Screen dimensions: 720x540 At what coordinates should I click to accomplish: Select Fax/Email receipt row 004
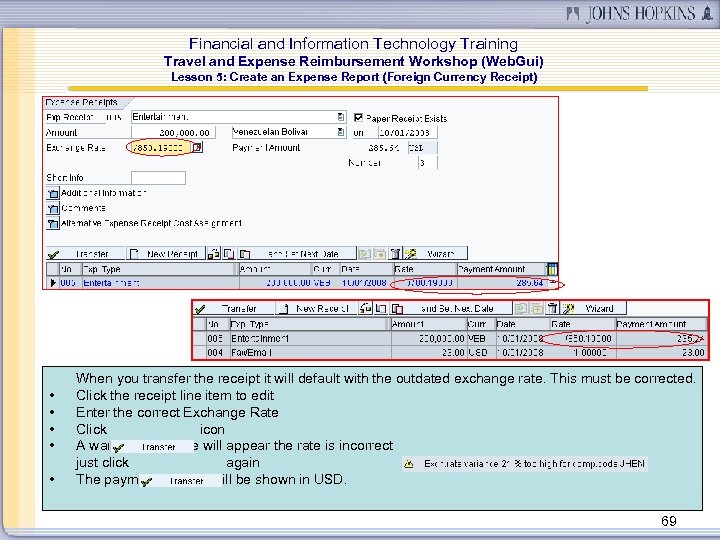[x=199, y=353]
